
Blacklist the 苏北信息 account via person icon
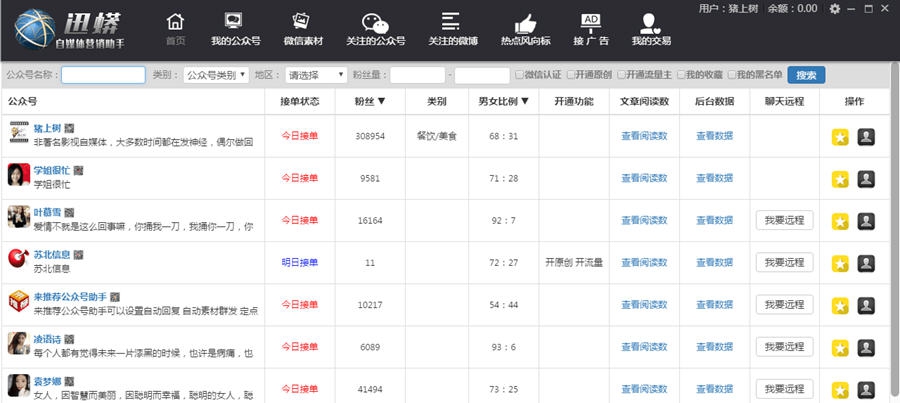point(866,263)
